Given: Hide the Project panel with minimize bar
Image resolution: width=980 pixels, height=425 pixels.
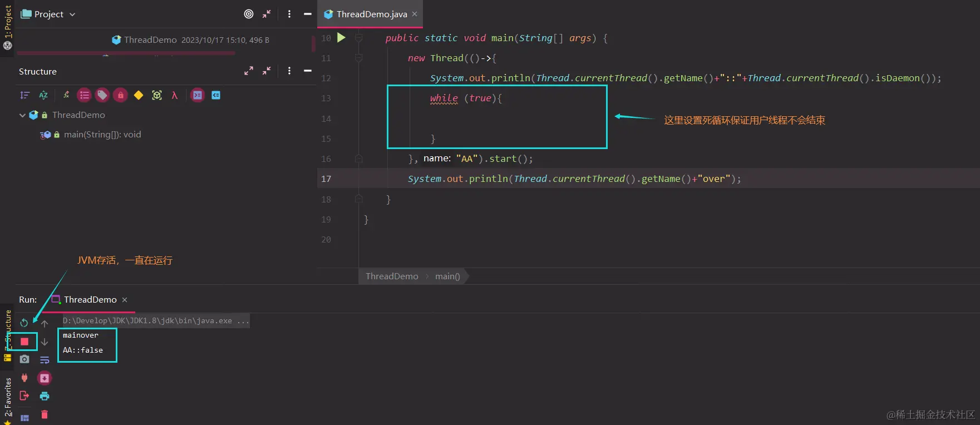Looking at the screenshot, I should pyautogui.click(x=308, y=14).
